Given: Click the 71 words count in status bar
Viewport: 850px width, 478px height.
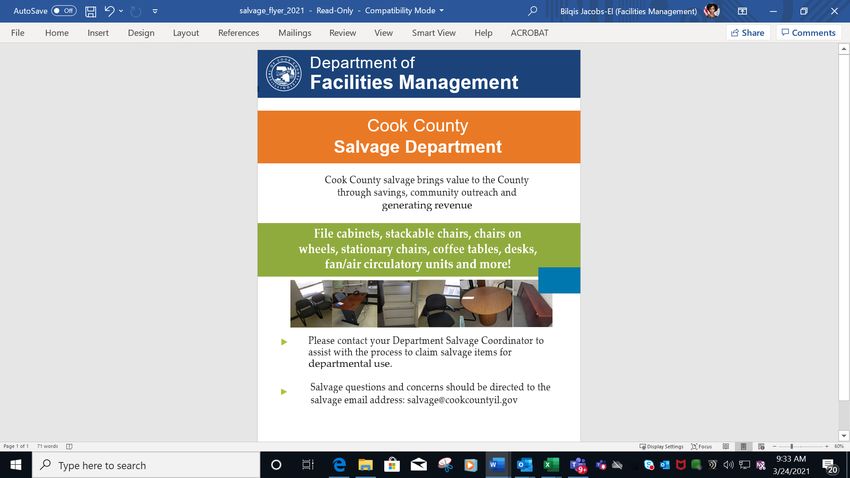Looking at the screenshot, I should (x=47, y=446).
